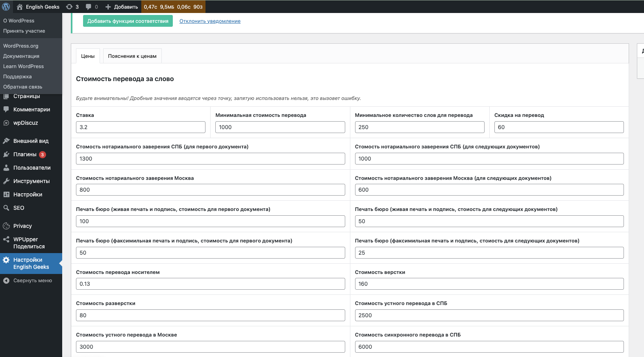Focus факсимильная печать первого документа field

[x=211, y=253]
